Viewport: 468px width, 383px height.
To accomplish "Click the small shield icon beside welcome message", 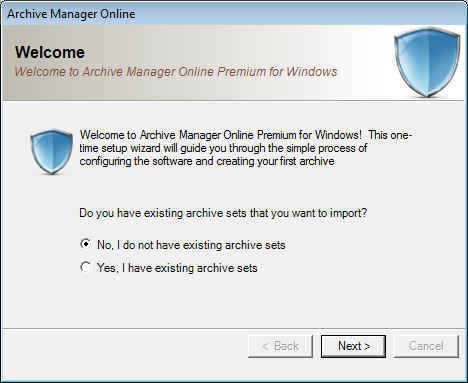I will pyautogui.click(x=51, y=152).
